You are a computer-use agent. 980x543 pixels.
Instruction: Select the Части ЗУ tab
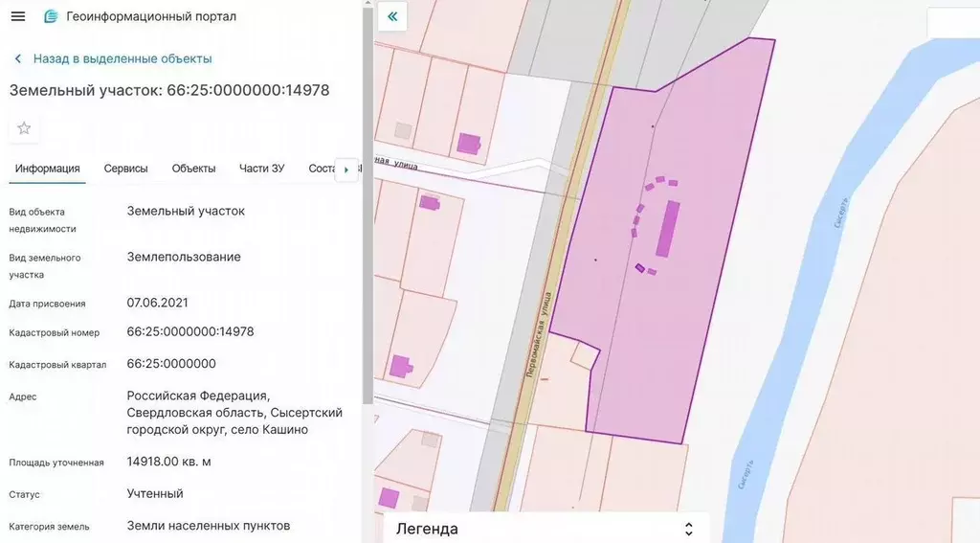point(262,169)
